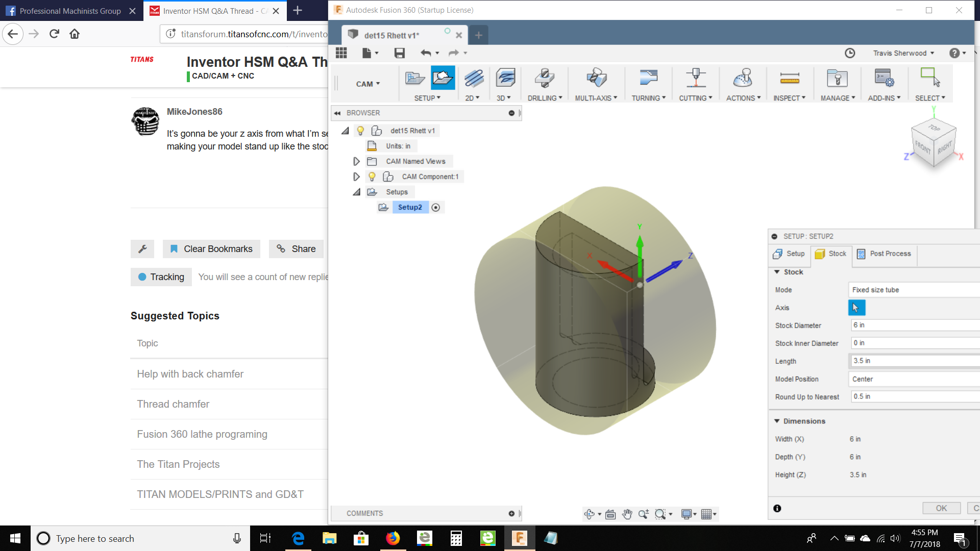Open the Drilling tool icon
Image resolution: width=980 pixels, height=551 pixels.
544,78
